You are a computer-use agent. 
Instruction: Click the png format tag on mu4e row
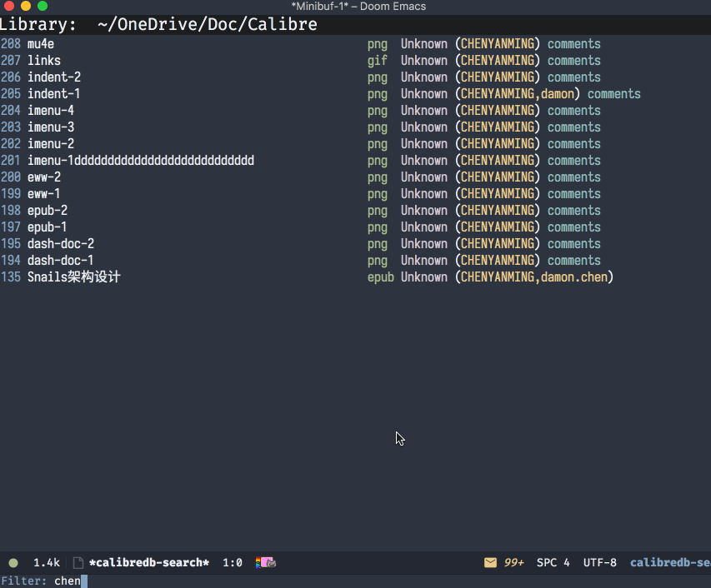(x=376, y=43)
